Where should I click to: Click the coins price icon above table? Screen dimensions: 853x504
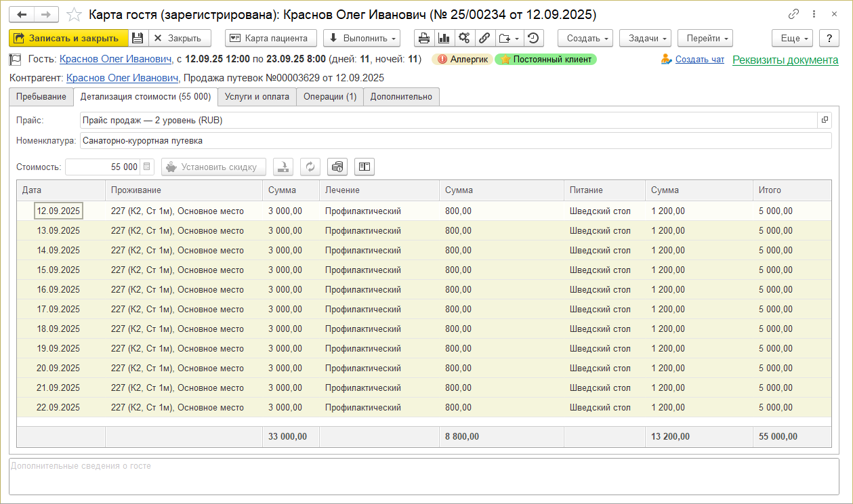tap(337, 167)
